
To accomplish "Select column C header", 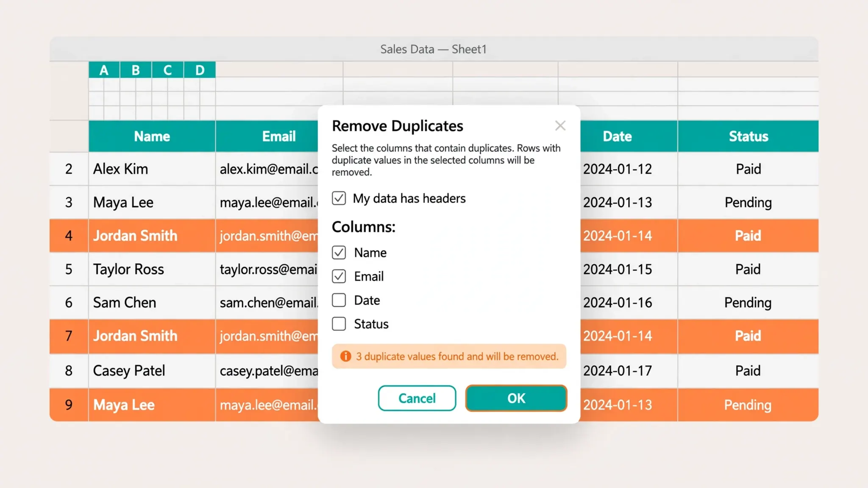I will [168, 70].
